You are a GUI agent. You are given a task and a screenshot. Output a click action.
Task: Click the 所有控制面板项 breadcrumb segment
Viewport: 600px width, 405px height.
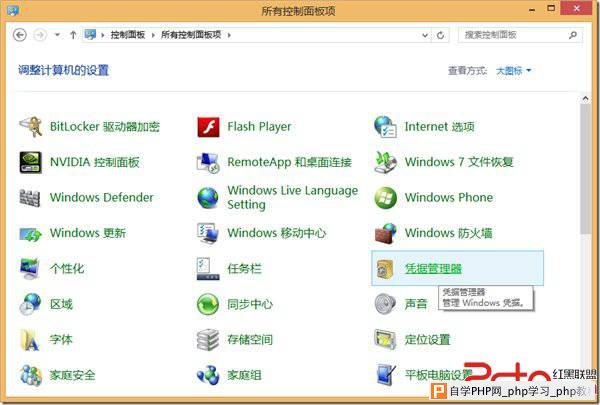[x=191, y=35]
